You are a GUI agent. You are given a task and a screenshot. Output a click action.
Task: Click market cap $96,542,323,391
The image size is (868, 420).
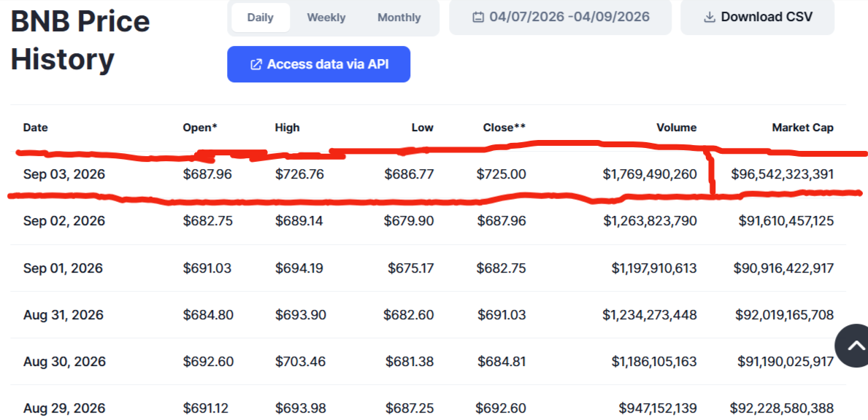(782, 174)
